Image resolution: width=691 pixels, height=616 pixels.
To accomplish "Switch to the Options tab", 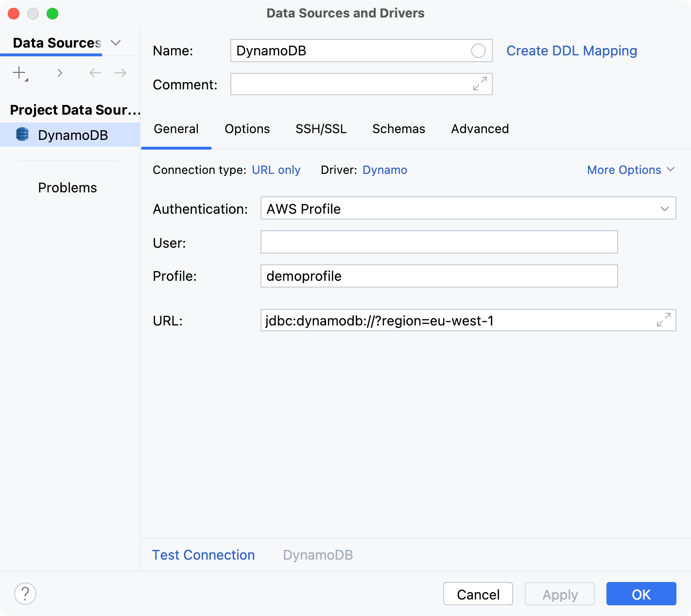I will click(x=247, y=129).
